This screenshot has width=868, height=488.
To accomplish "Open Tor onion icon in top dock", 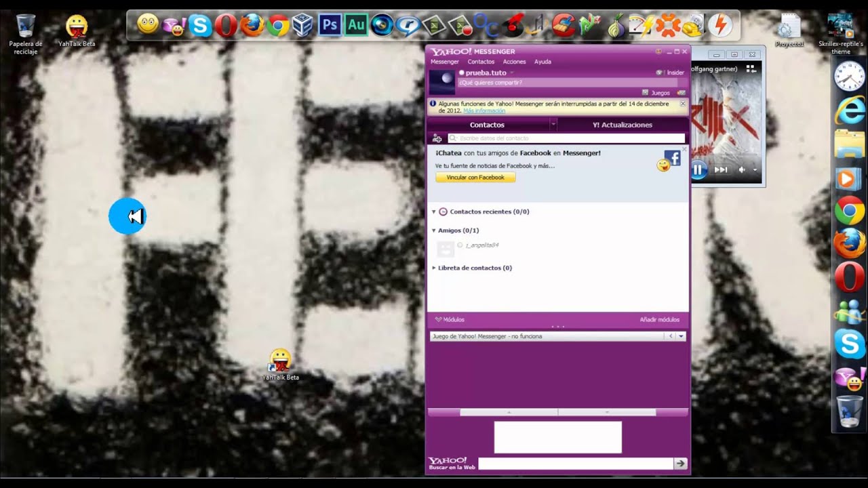I will click(615, 26).
